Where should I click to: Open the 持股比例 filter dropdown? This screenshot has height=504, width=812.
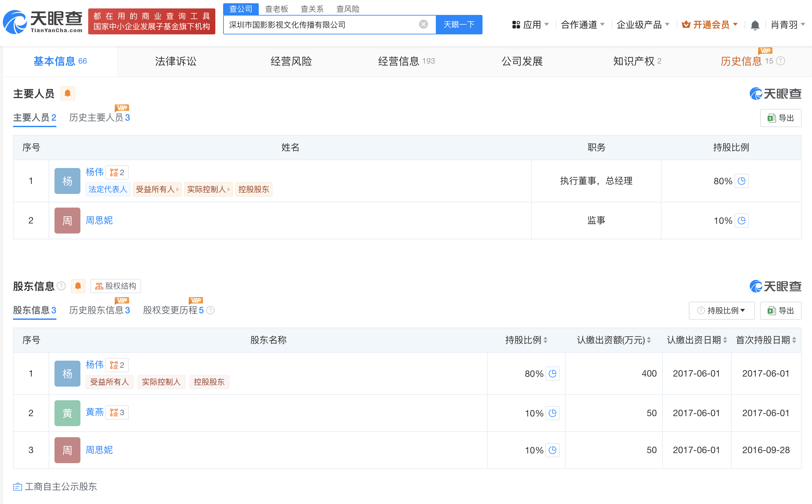pyautogui.click(x=722, y=311)
